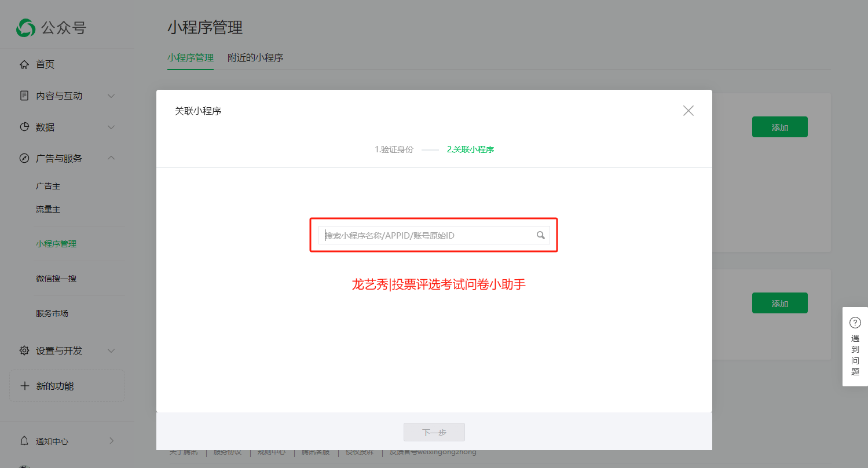Viewport: 868px width, 468px height.
Task: Expand the 内容与互动 chevron
Action: click(112, 96)
